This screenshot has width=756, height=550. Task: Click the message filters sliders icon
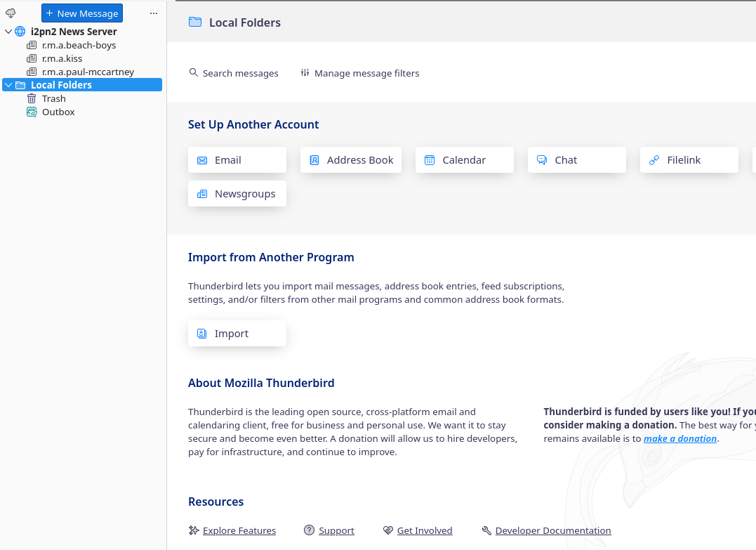point(305,72)
